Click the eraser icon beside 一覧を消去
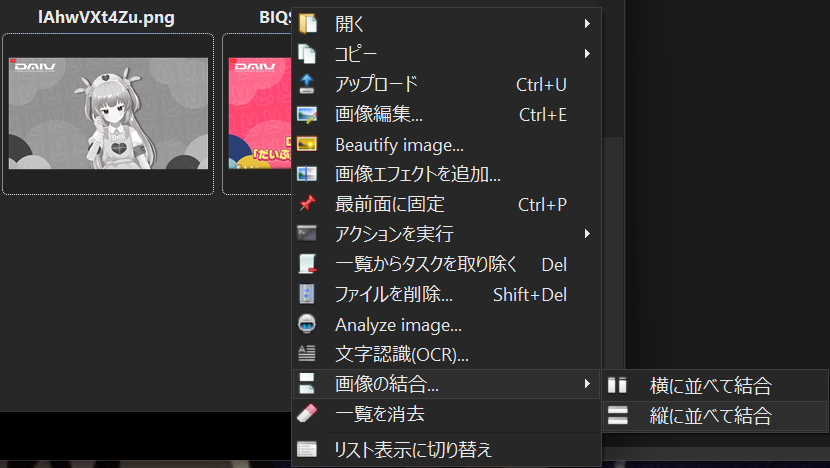This screenshot has width=830, height=468. tap(308, 413)
